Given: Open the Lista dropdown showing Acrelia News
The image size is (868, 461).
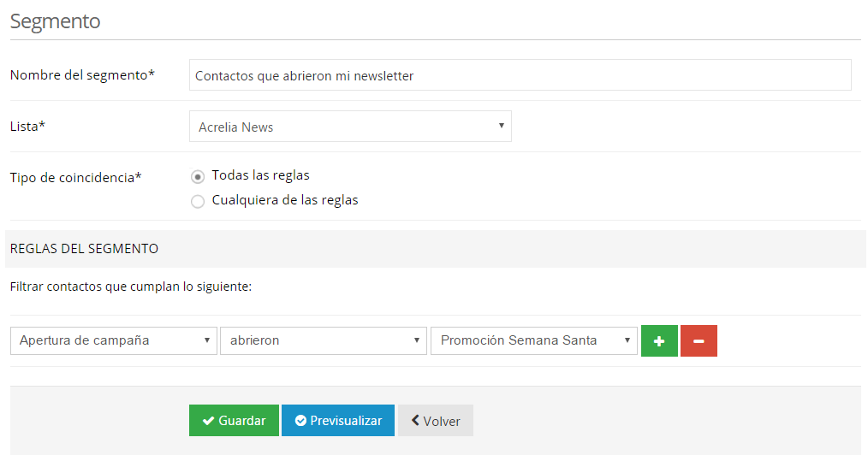Looking at the screenshot, I should point(350,127).
